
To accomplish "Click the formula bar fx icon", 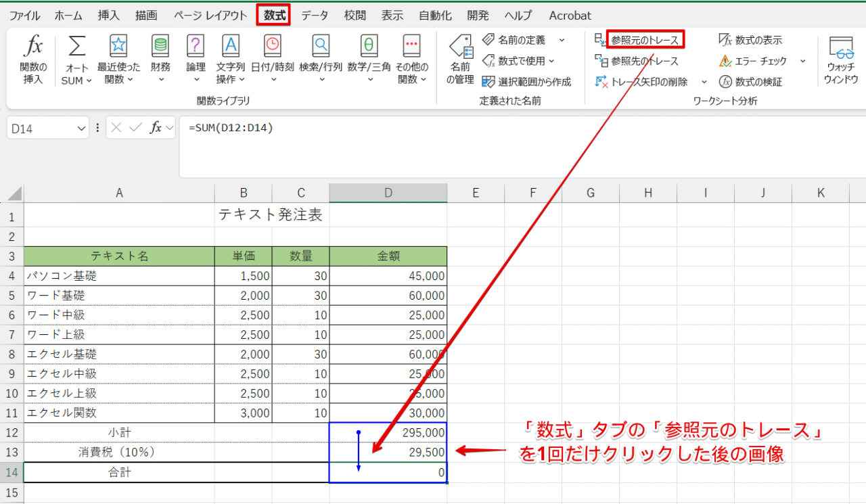I will [156, 127].
